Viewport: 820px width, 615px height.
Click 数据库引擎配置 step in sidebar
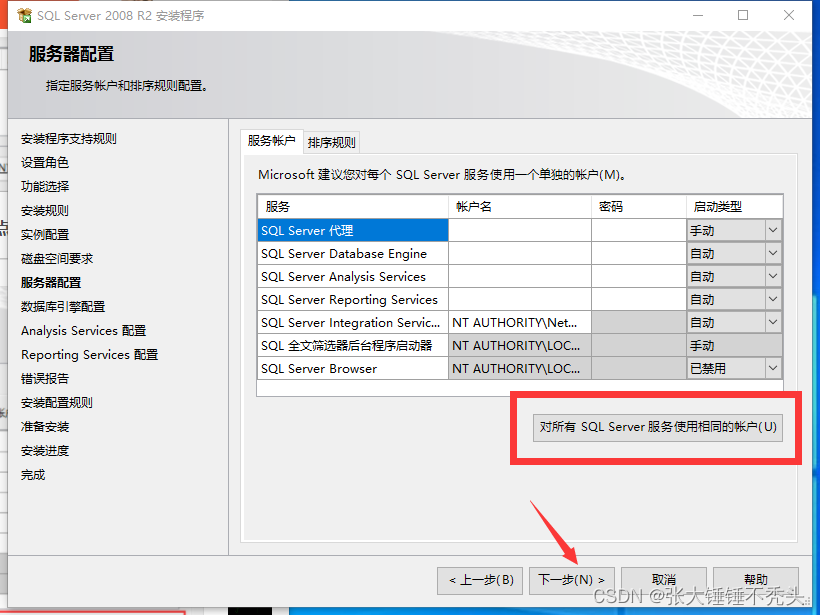tap(63, 306)
